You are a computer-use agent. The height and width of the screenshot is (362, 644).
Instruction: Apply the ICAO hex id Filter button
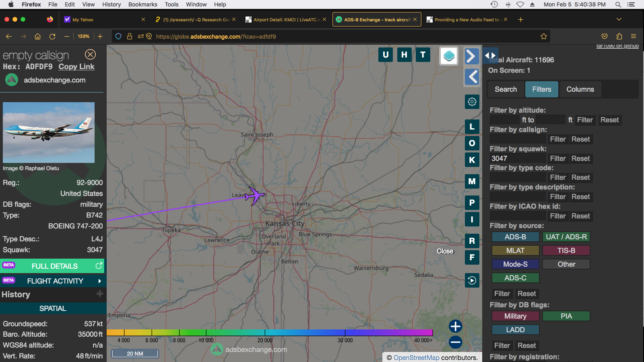(x=558, y=216)
